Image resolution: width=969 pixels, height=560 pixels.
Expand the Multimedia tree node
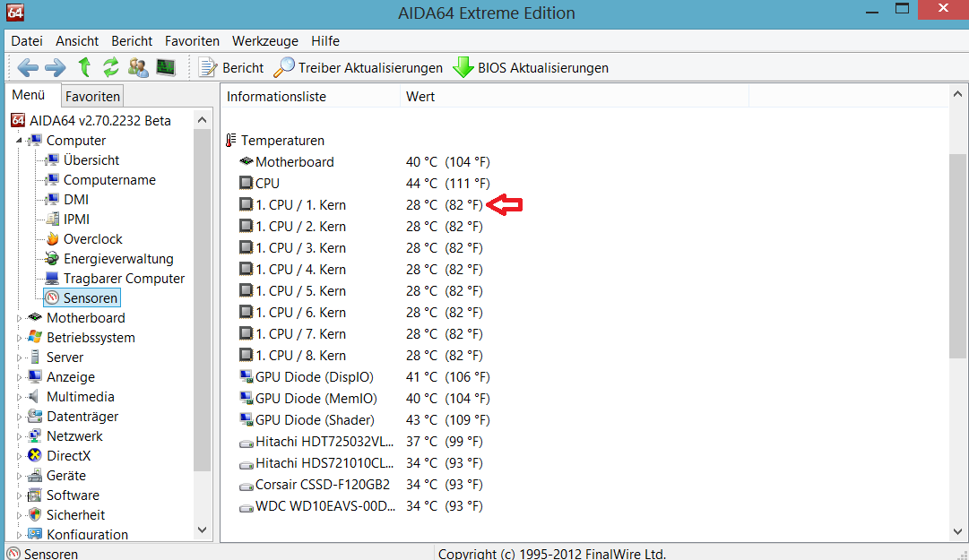point(19,398)
